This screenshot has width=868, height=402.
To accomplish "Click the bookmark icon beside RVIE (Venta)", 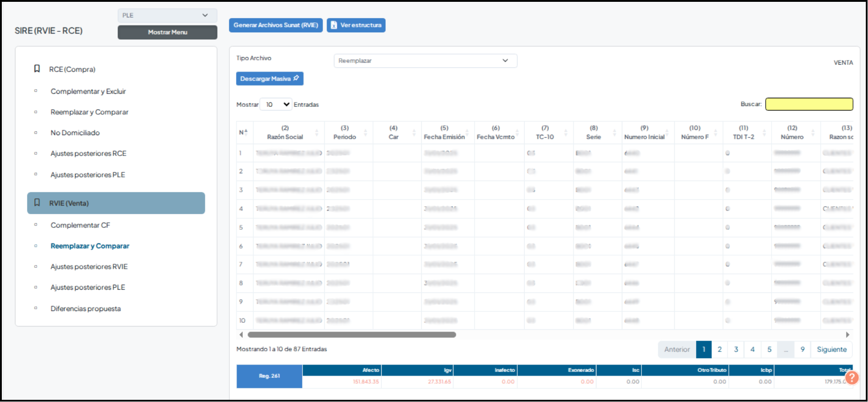I will point(37,202).
